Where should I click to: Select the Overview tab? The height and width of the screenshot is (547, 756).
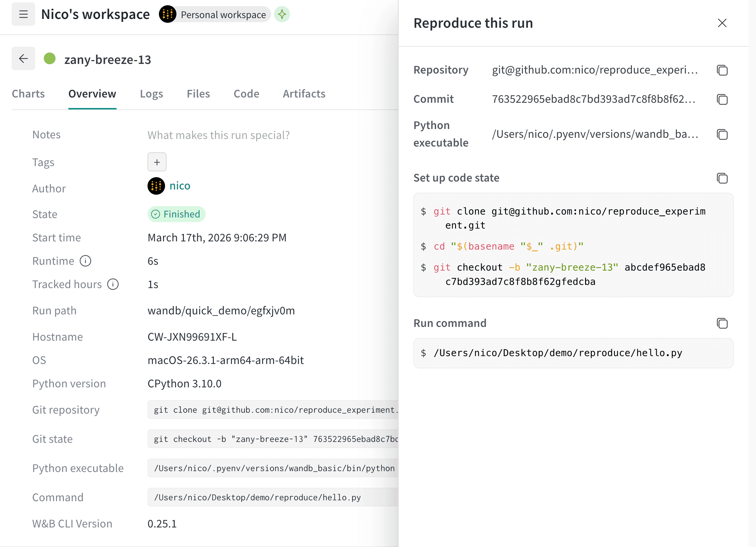[92, 94]
